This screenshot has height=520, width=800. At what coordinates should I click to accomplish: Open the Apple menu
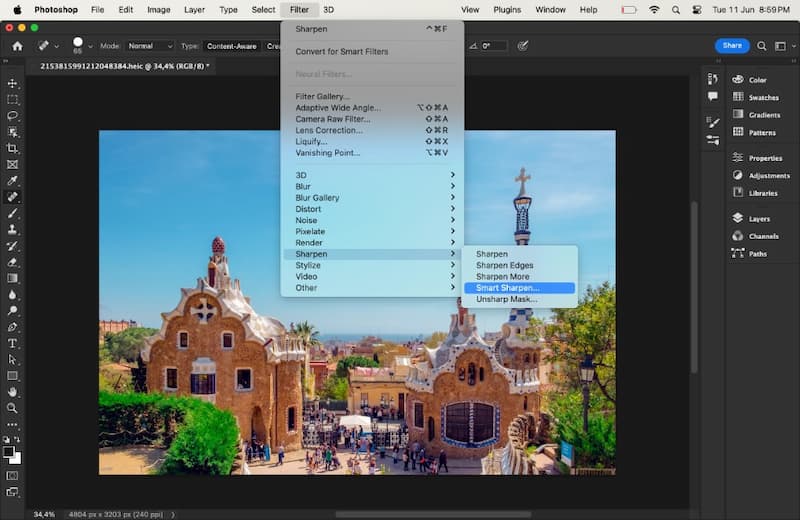(17, 10)
